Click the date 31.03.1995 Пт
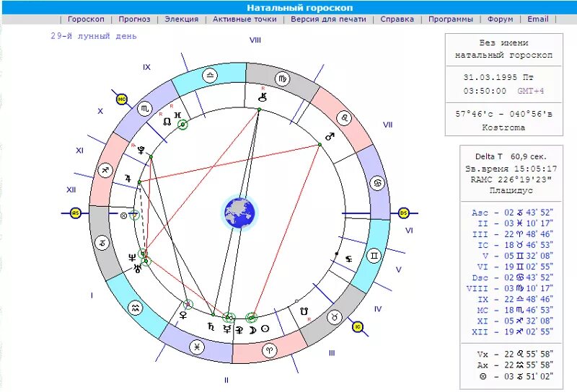The image size is (577, 392). 498,77
